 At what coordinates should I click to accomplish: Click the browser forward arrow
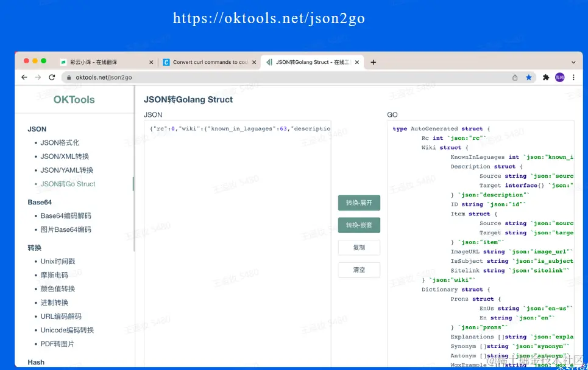(38, 77)
